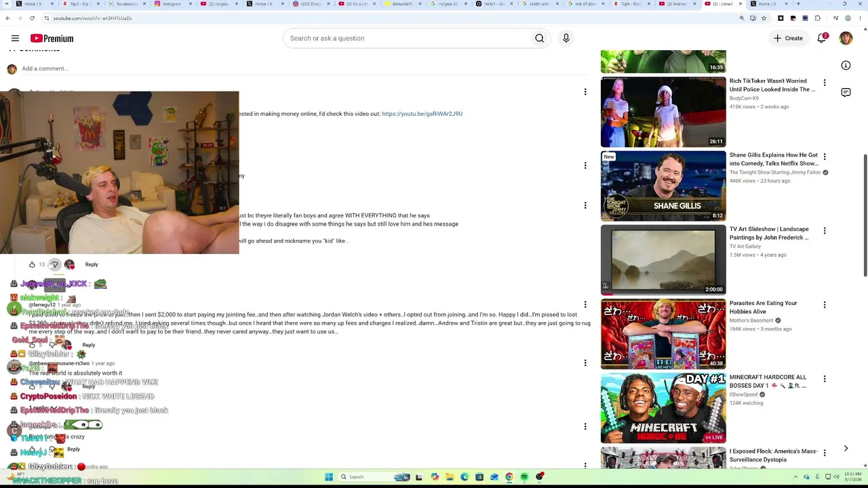Open the Shane Gillis 8:12 video thumbnail
This screenshot has width=868, height=488.
point(663,186)
